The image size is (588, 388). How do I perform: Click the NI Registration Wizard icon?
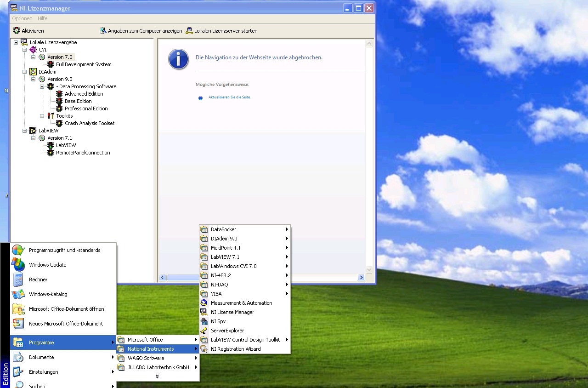pos(204,349)
